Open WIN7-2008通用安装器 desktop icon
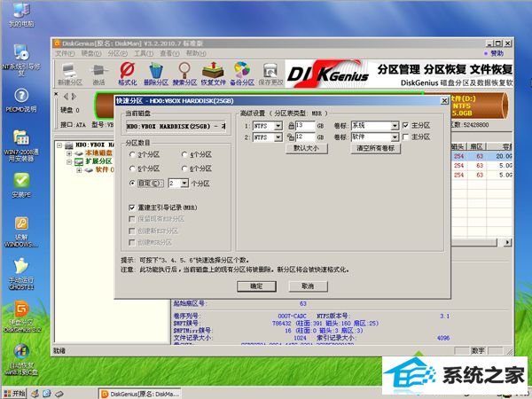532x399 pixels. pos(21,146)
